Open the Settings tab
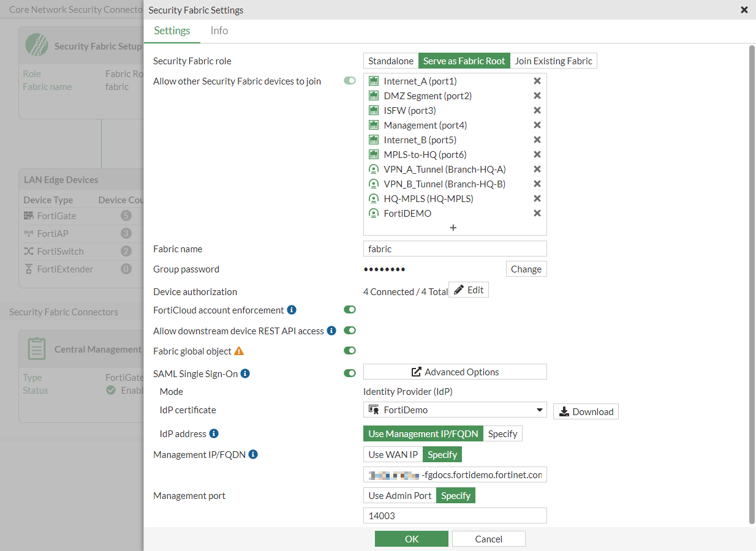The width and height of the screenshot is (756, 551). tap(172, 31)
